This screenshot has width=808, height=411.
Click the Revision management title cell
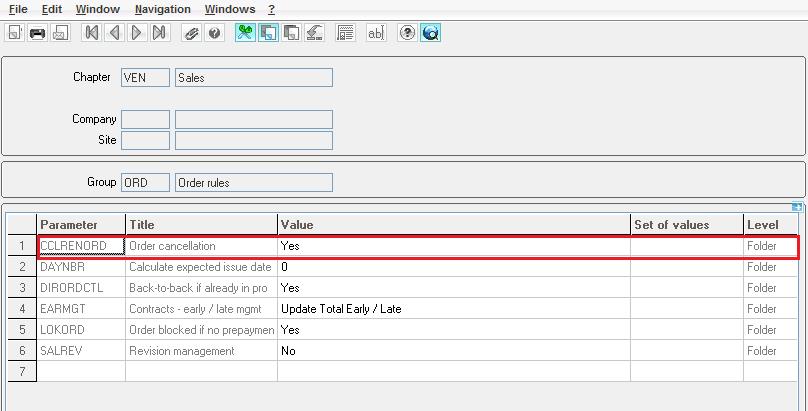[x=201, y=351]
